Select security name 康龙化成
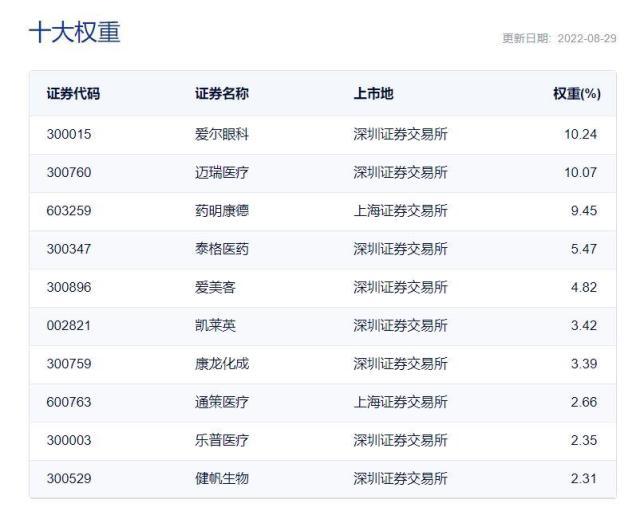 [222, 364]
